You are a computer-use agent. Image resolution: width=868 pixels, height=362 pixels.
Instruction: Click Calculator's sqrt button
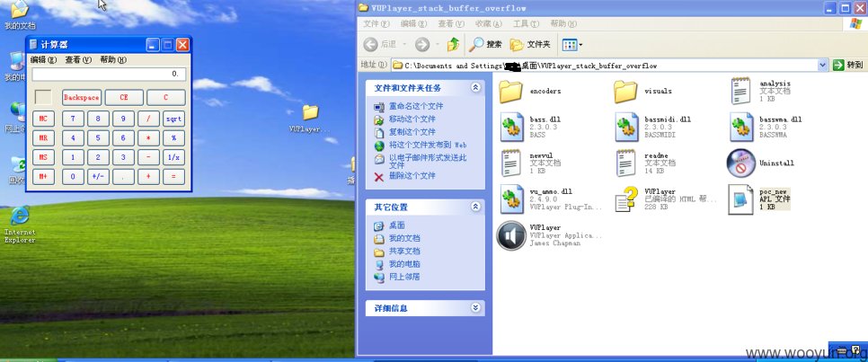coord(173,119)
